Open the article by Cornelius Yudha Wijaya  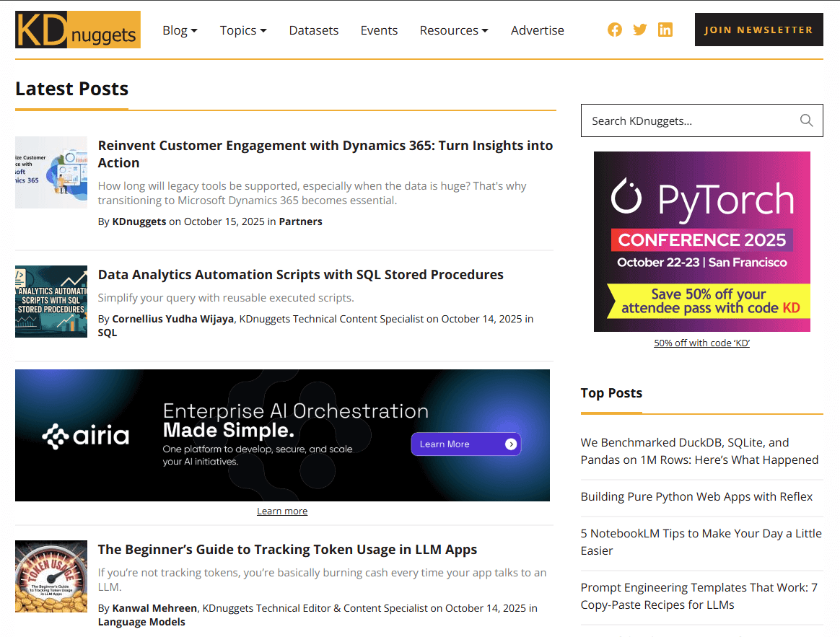click(301, 274)
